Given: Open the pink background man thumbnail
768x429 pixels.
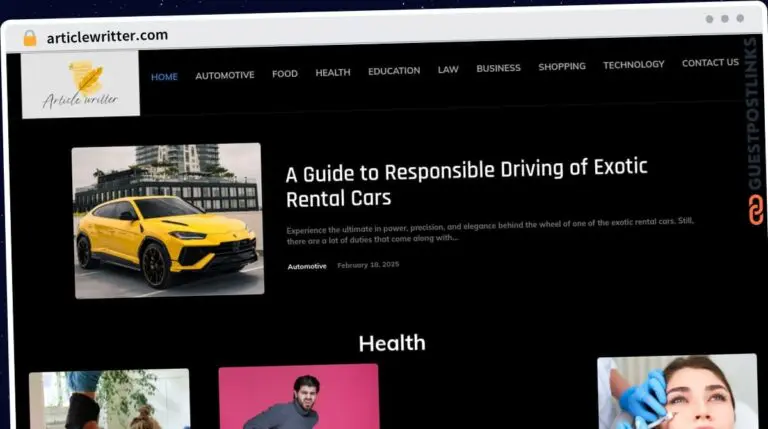Looking at the screenshot, I should 298,397.
